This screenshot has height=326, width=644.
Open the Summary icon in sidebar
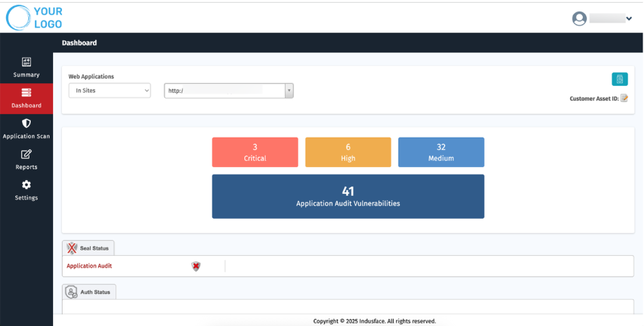pos(26,62)
